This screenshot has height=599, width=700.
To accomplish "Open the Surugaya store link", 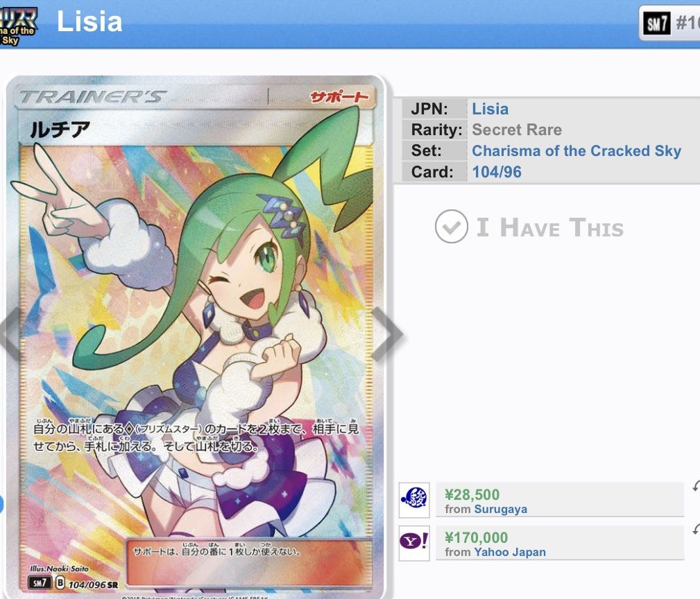I will (500, 509).
